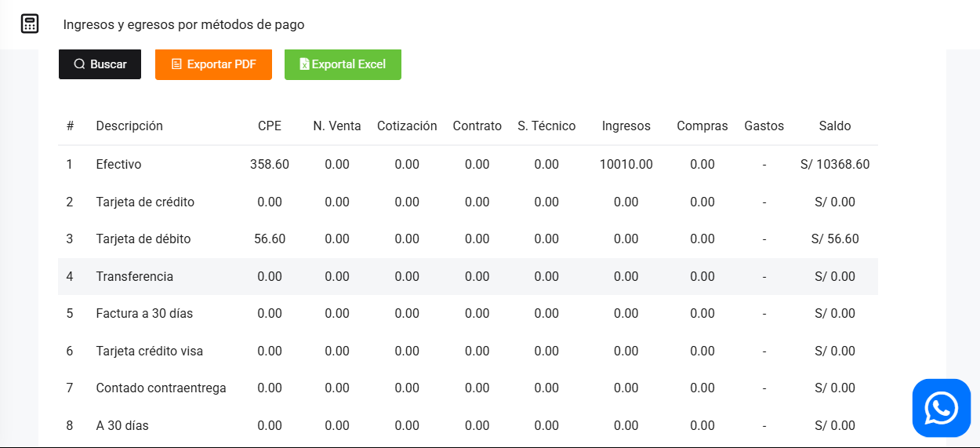
Task: Click the Descripción column header
Action: (x=129, y=126)
